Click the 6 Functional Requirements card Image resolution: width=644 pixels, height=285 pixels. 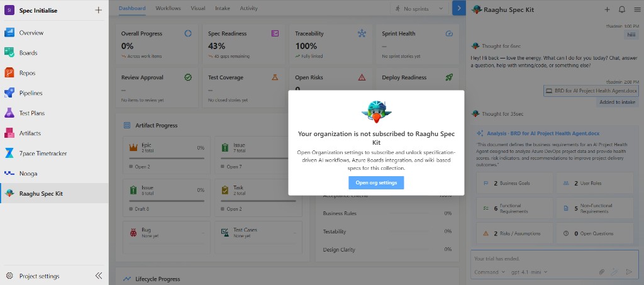[x=514, y=208]
